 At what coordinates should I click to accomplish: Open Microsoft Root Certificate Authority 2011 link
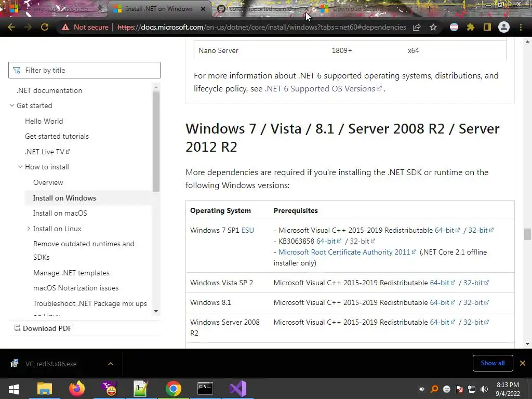coord(347,252)
